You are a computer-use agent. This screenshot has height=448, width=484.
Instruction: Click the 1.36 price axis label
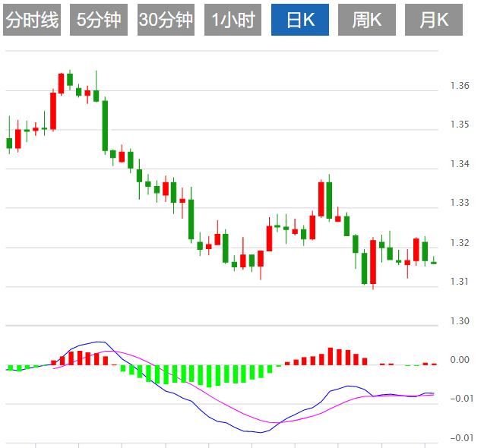click(x=458, y=85)
